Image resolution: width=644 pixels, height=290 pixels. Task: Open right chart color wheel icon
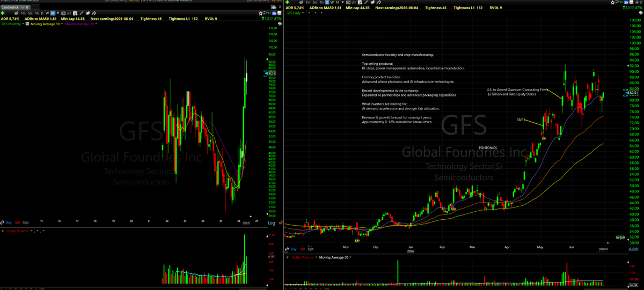[x=641, y=12]
